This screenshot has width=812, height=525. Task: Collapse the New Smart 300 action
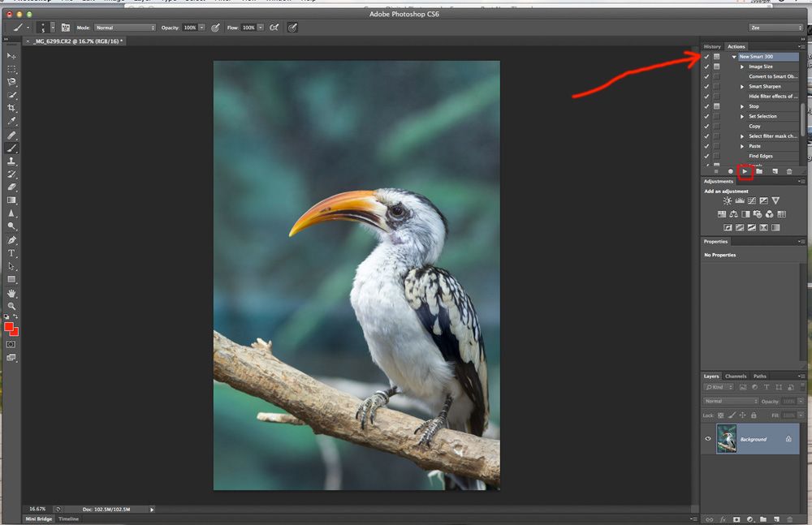click(734, 57)
